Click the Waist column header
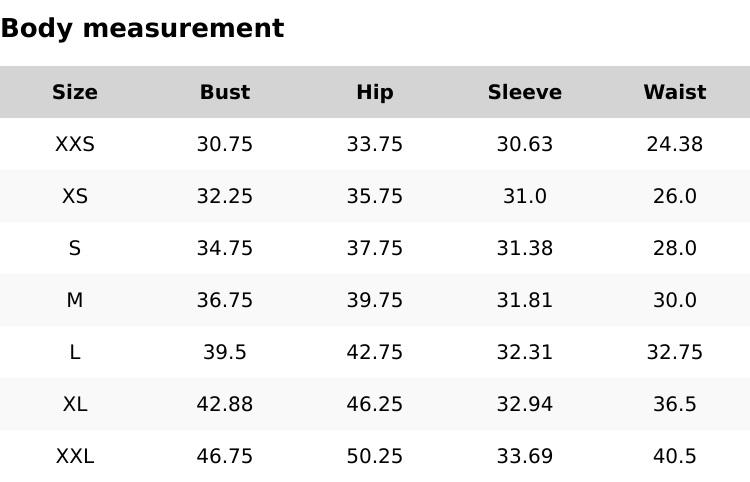The width and height of the screenshot is (750, 482). tap(675, 92)
